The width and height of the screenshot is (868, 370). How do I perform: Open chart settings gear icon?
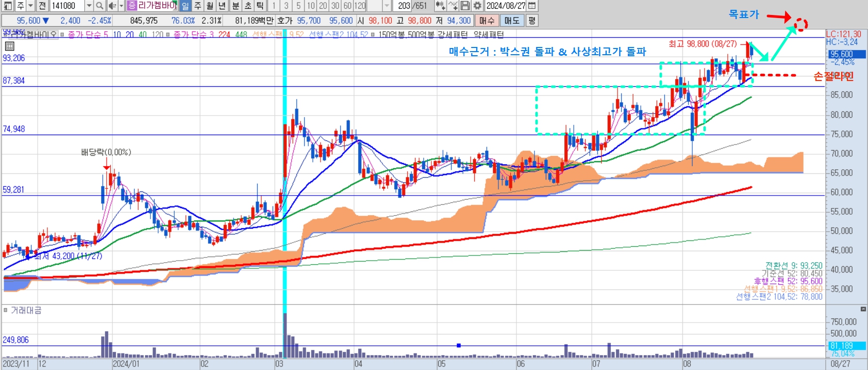tap(477, 6)
